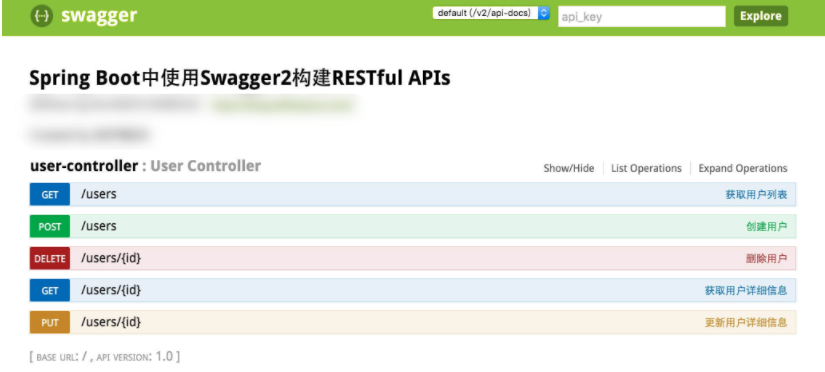This screenshot has width=825, height=372.
Task: Click the 获取用户详细信息 summary text
Action: click(746, 290)
